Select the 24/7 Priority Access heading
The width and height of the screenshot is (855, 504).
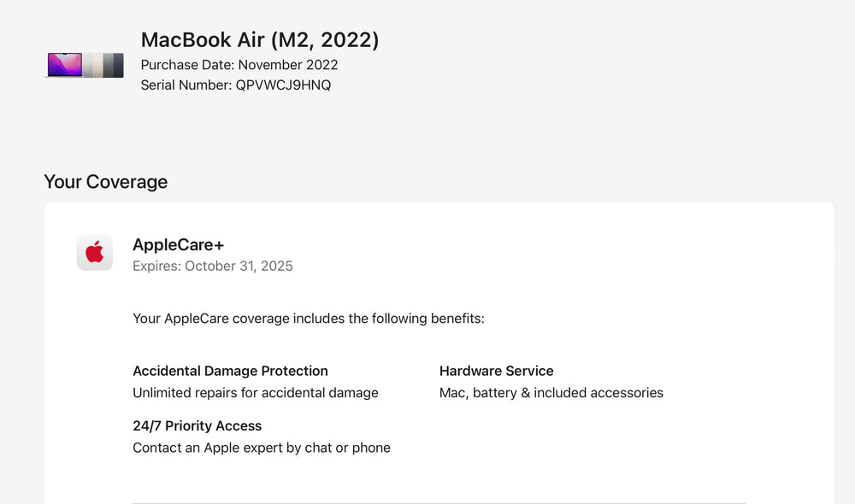[198, 425]
